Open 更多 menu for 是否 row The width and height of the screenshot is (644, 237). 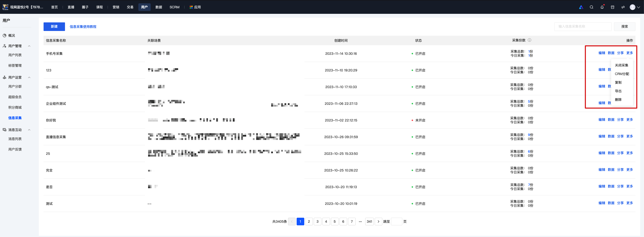(x=629, y=187)
